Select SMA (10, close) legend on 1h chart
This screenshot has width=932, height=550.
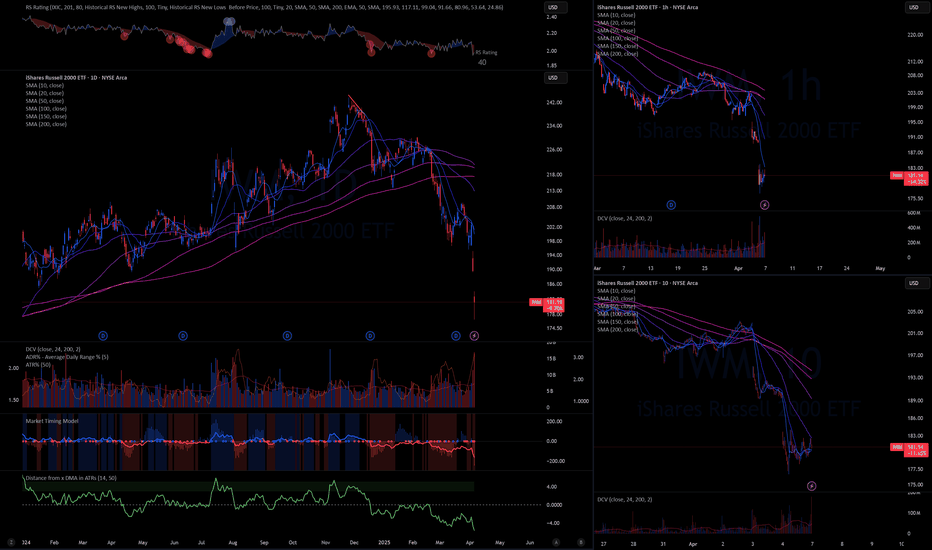[x=616, y=15]
